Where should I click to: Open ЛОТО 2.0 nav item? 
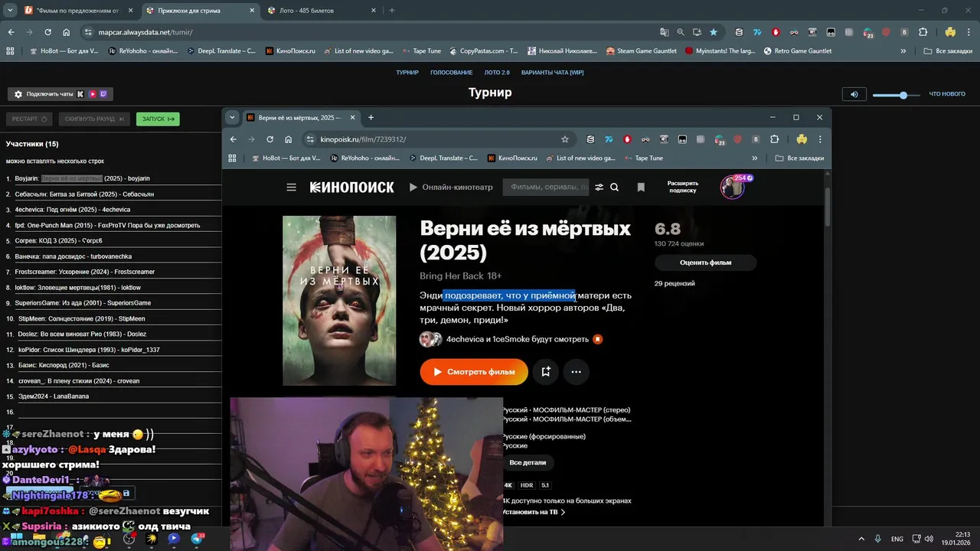[x=497, y=73]
